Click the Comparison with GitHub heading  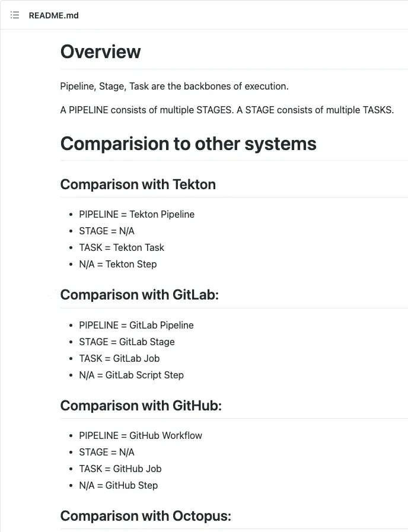[x=141, y=406]
